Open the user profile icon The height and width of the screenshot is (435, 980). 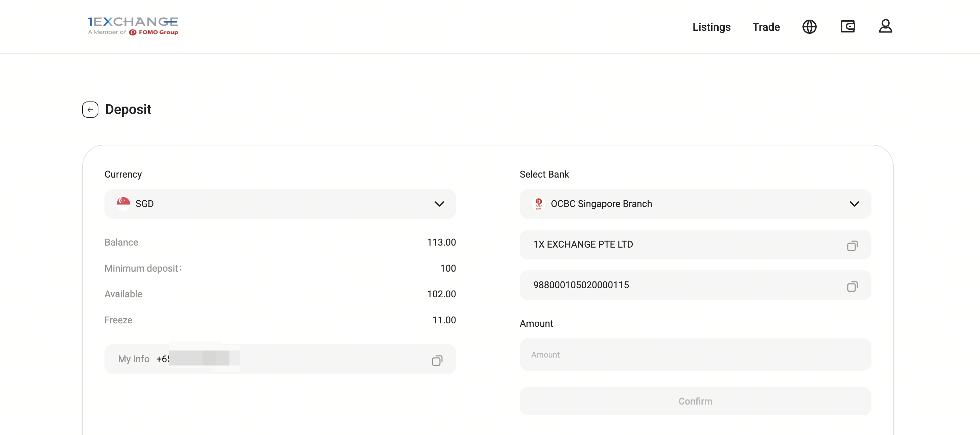pos(885,26)
